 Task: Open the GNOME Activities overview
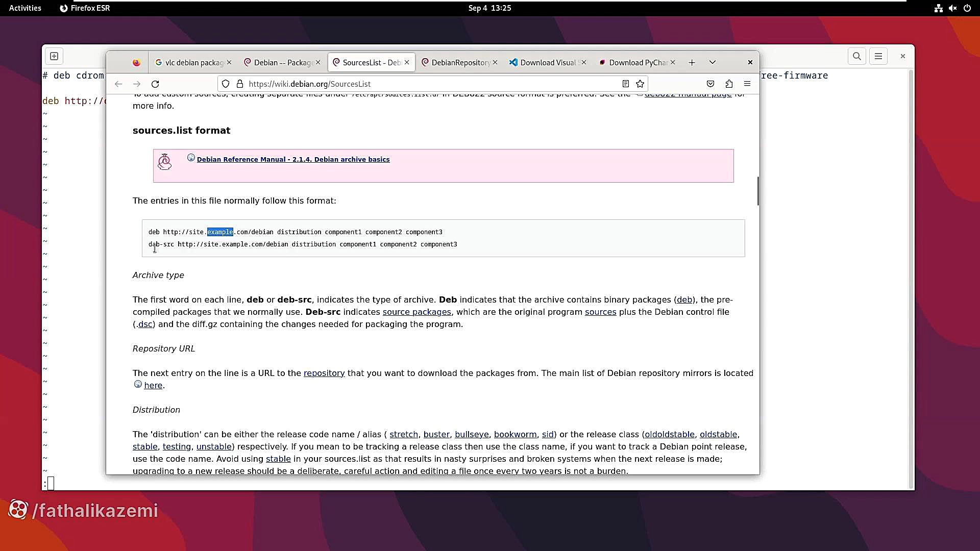(x=25, y=8)
